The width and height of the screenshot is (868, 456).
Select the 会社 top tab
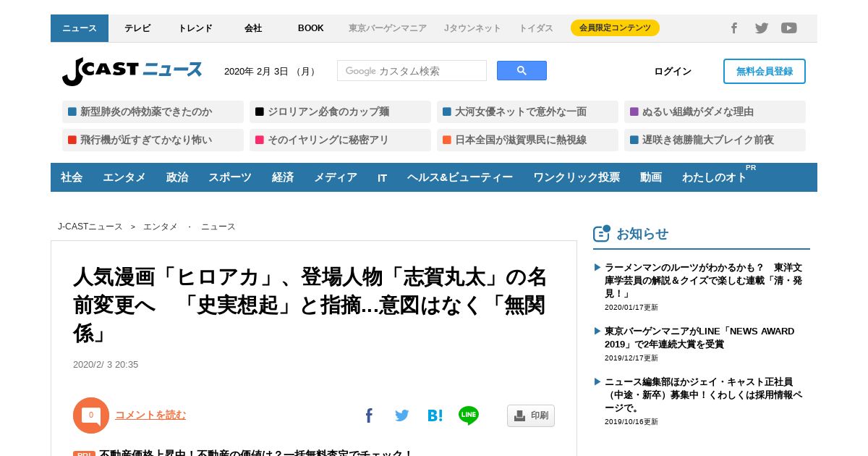[253, 28]
